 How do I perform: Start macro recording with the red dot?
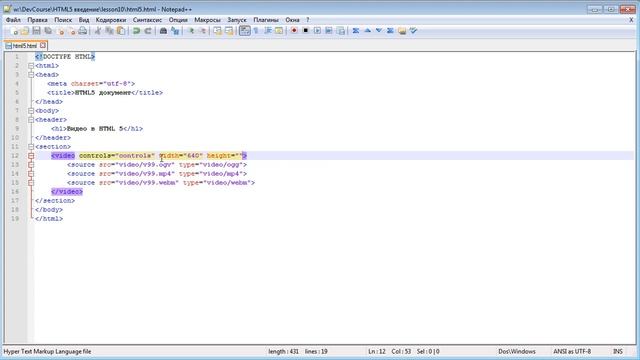pos(294,31)
